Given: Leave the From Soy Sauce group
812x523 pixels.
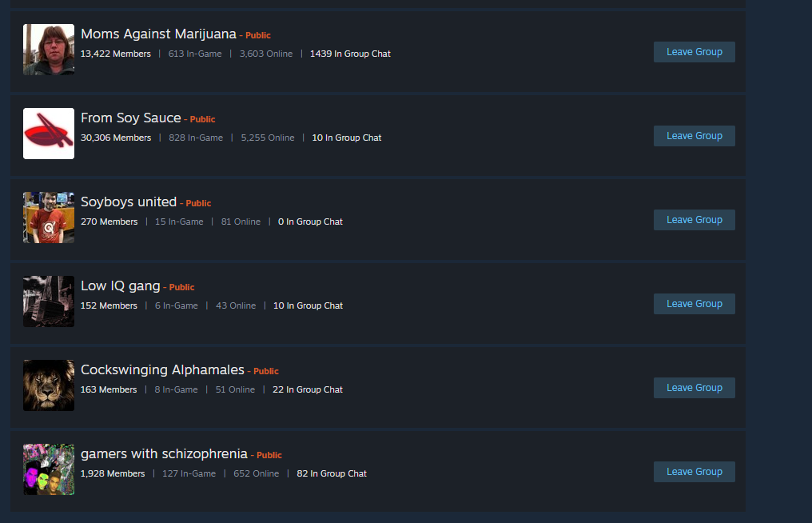Looking at the screenshot, I should (694, 136).
